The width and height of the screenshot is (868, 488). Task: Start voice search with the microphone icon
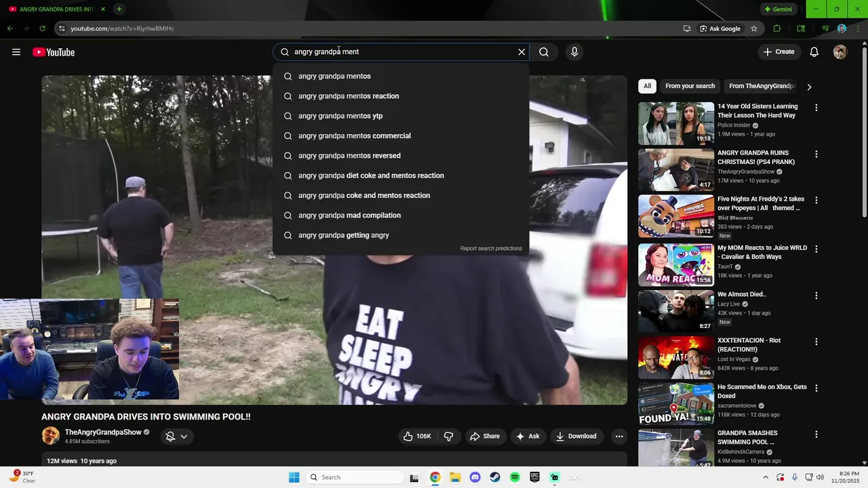pos(574,52)
